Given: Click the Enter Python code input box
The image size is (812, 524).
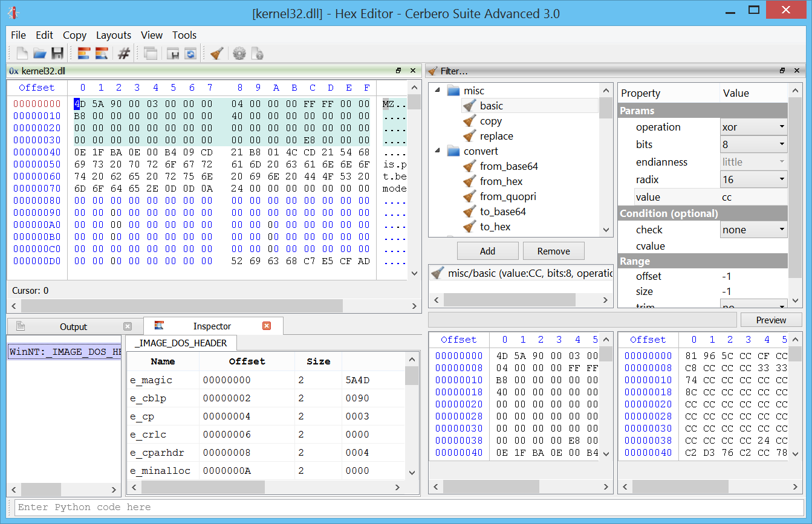Looking at the screenshot, I should (x=409, y=507).
